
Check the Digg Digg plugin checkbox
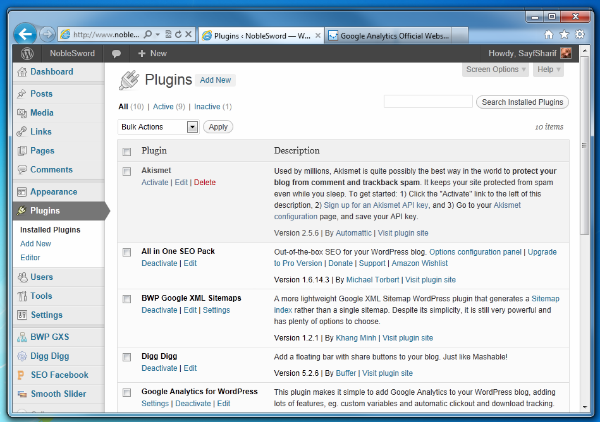(x=127, y=357)
